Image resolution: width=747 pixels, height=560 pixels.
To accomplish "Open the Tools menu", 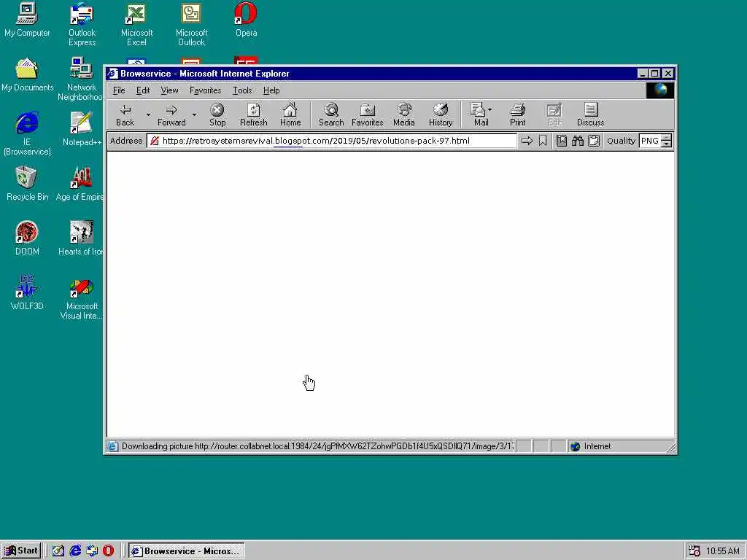I will [x=242, y=90].
